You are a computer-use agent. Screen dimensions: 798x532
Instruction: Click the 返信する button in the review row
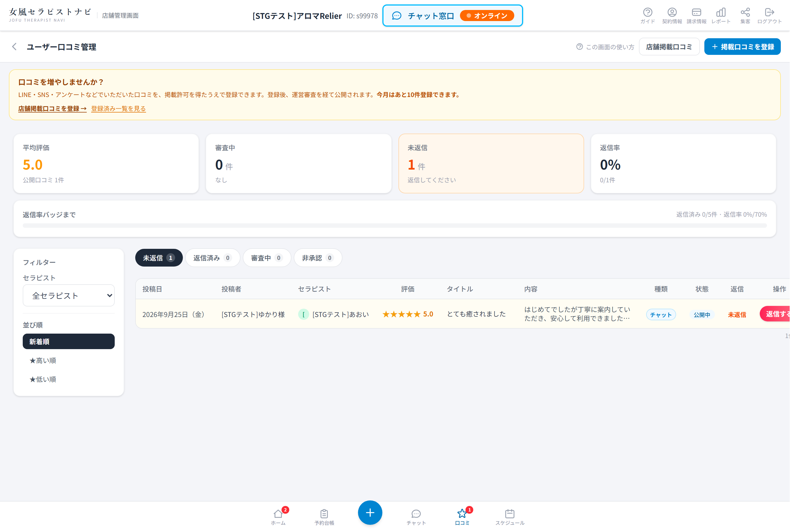click(783, 317)
